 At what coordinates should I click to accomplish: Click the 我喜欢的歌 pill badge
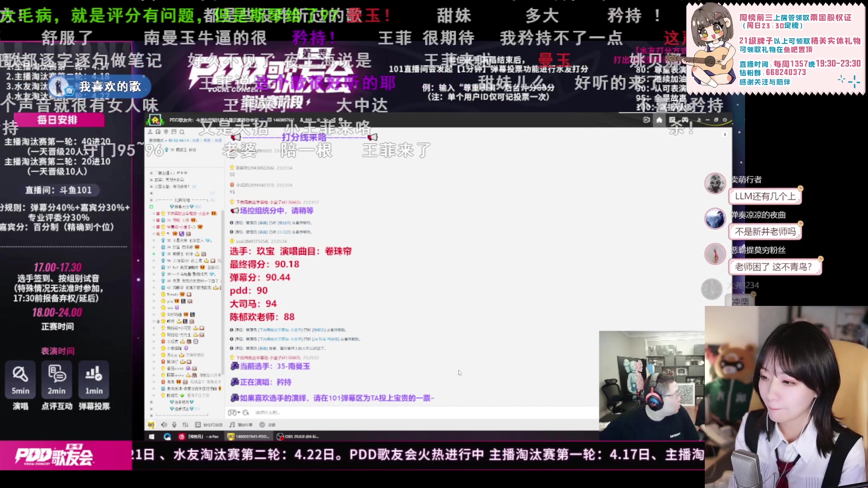tap(99, 86)
